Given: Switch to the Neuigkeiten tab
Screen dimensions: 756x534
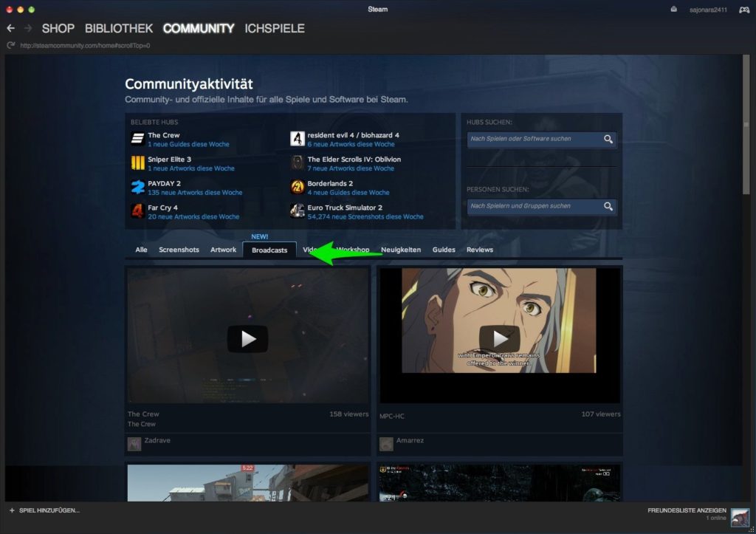Looking at the screenshot, I should (x=401, y=250).
